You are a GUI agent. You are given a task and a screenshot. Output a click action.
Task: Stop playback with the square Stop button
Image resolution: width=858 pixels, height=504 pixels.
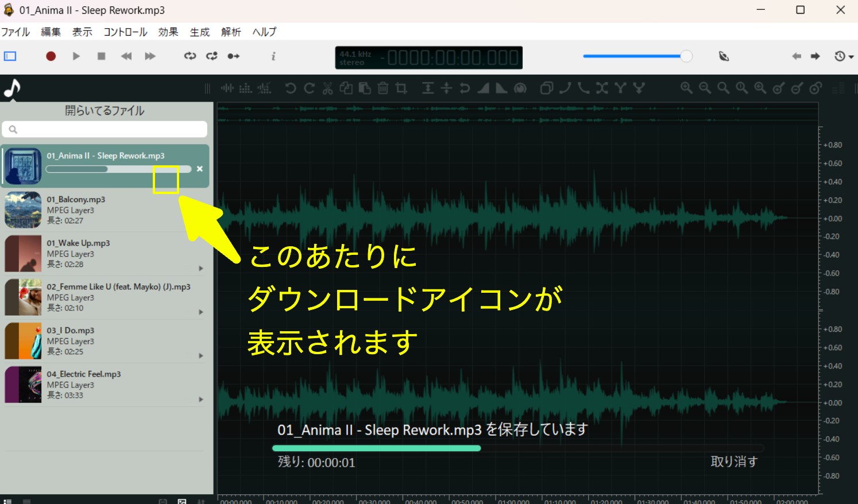coord(101,56)
